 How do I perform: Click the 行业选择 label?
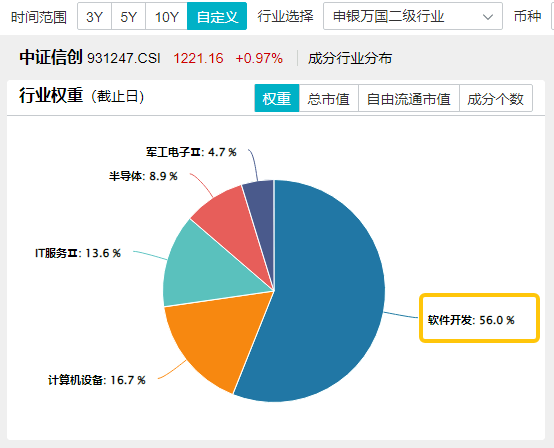coord(285,16)
